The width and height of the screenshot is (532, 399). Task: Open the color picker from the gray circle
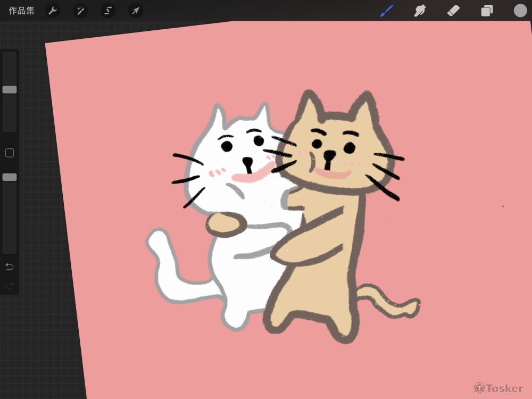click(x=520, y=11)
